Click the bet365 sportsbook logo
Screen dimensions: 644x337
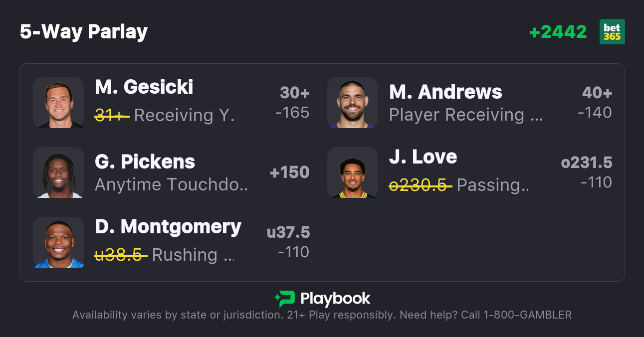point(612,32)
